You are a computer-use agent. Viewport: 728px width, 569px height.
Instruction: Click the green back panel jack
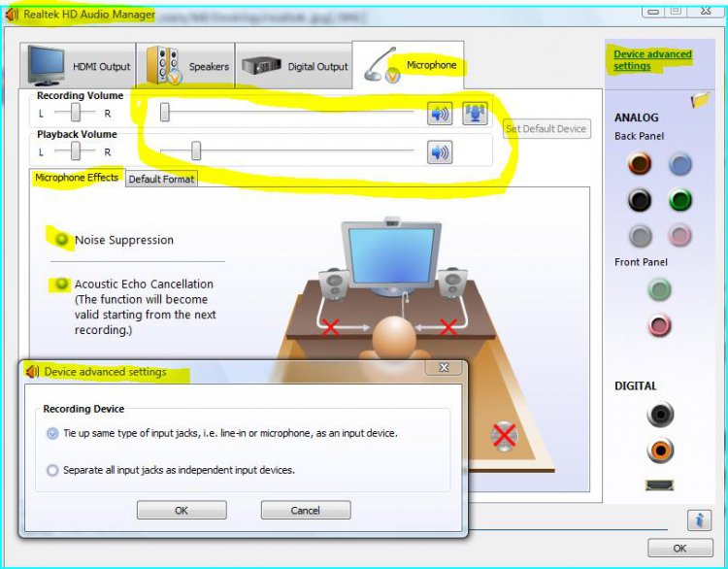pos(680,200)
